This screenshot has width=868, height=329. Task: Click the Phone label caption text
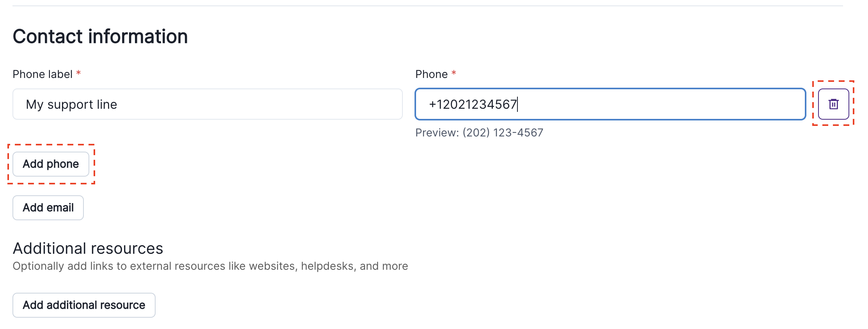(x=44, y=74)
